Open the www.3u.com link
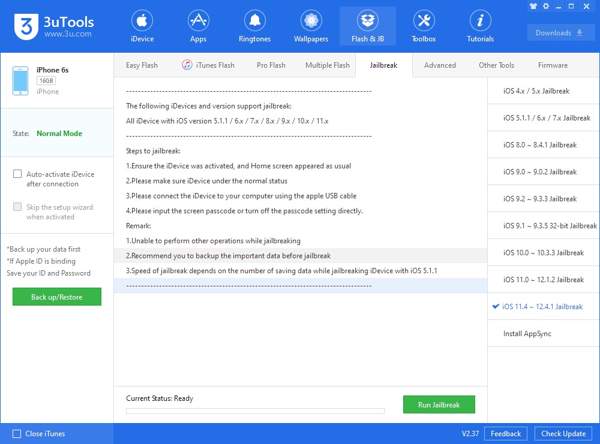Screen dimensions: 600x444 click(68, 34)
